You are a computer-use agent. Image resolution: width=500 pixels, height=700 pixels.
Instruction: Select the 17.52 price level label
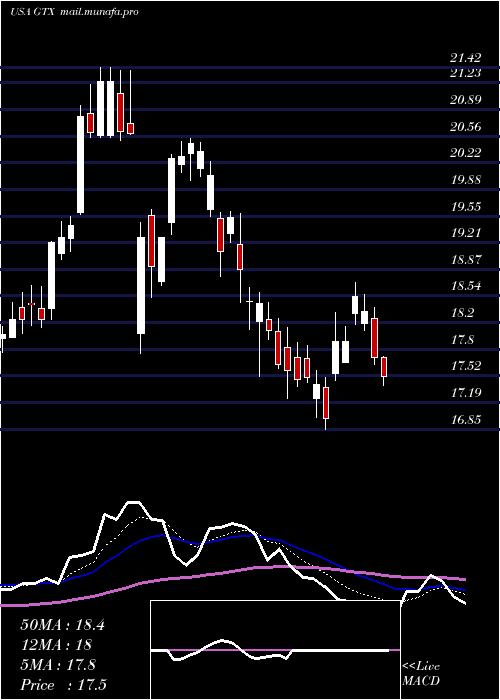click(x=466, y=366)
